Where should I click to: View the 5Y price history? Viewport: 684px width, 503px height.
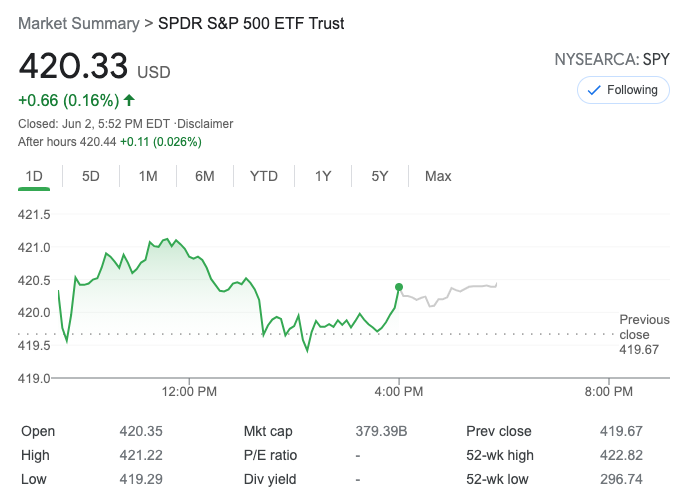tap(380, 176)
